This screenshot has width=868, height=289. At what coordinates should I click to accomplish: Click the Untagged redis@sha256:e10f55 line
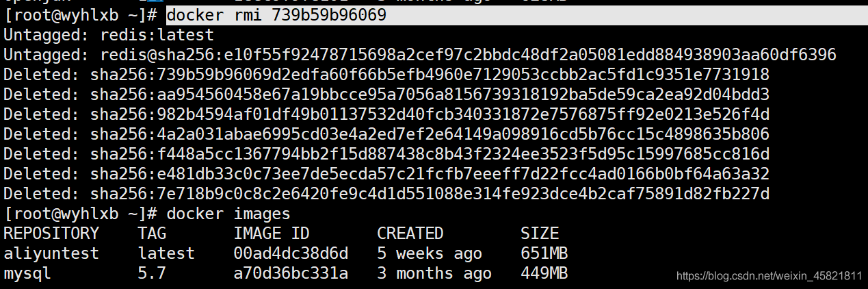tap(420, 55)
